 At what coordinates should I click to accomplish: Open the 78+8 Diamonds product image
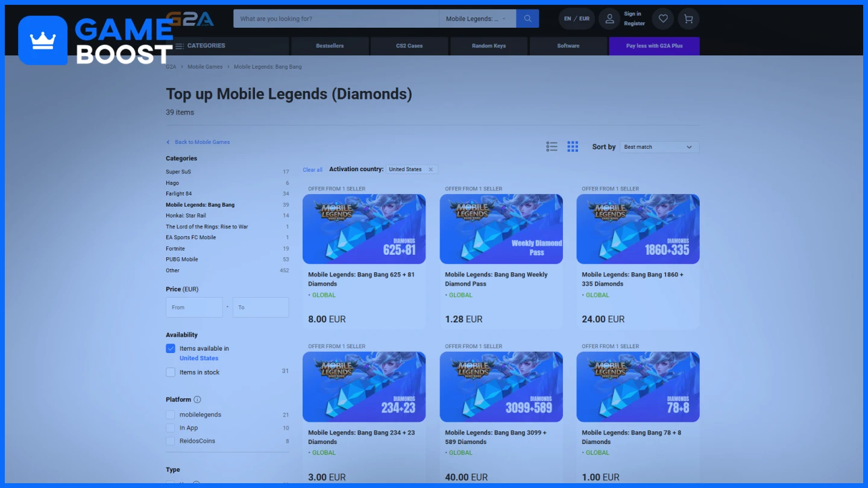[x=638, y=387]
